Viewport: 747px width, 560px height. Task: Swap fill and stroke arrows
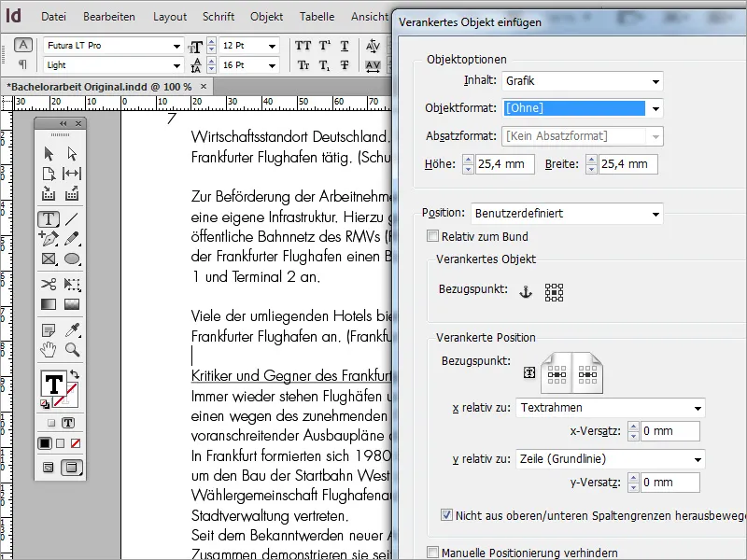(74, 374)
